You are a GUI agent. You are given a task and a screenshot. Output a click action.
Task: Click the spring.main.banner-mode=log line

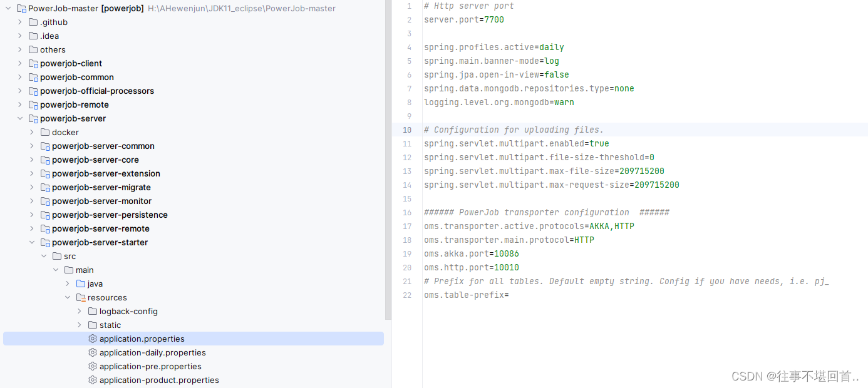[492, 61]
